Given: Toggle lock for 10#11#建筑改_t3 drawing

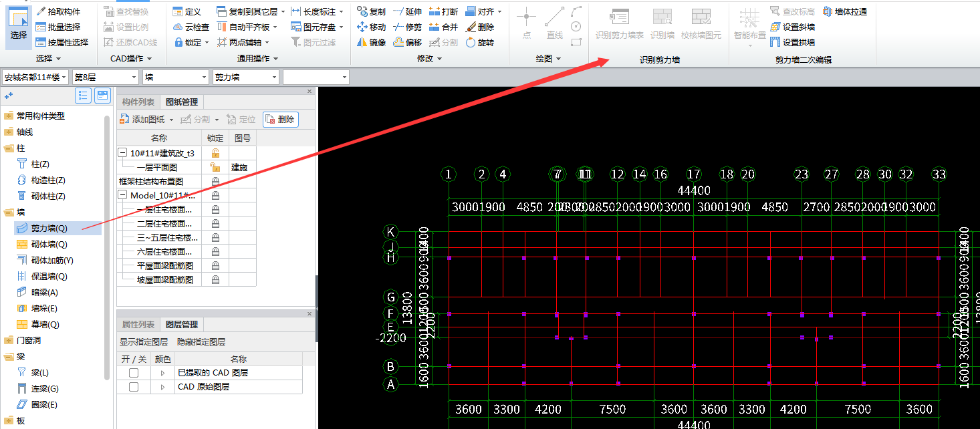Looking at the screenshot, I should pyautogui.click(x=215, y=153).
